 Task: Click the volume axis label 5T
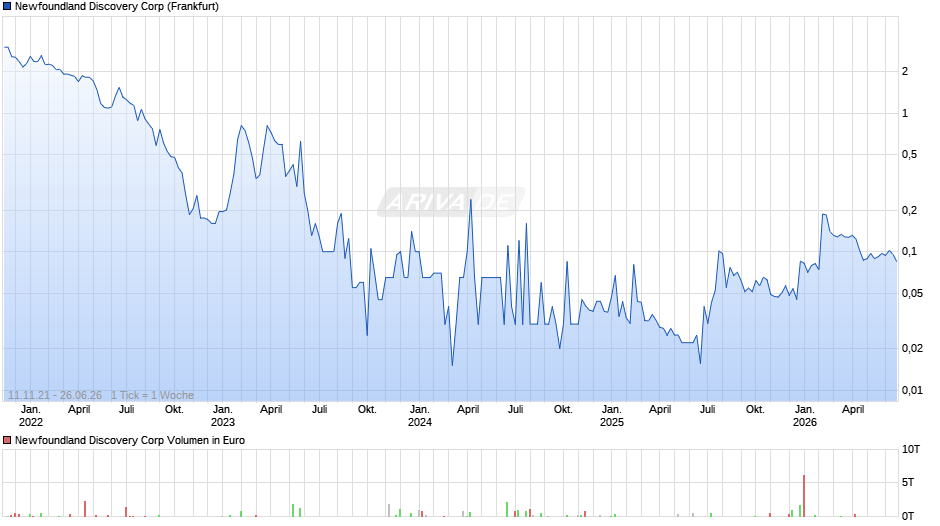pyautogui.click(x=908, y=482)
